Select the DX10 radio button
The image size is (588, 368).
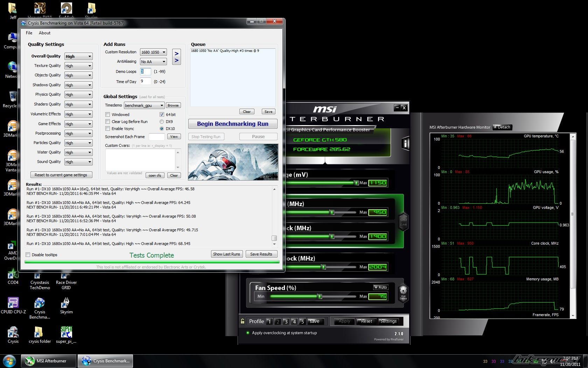[x=162, y=129]
